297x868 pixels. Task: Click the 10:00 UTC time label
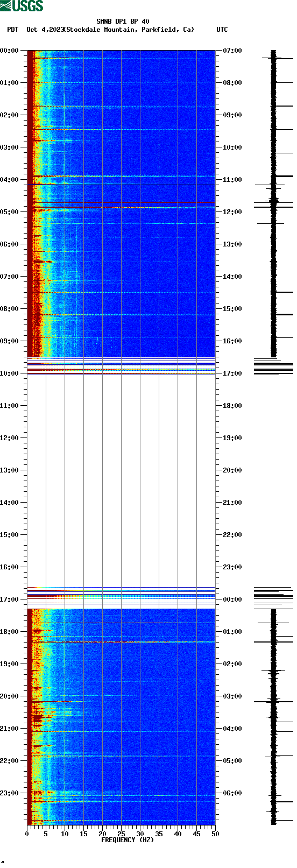click(x=232, y=147)
